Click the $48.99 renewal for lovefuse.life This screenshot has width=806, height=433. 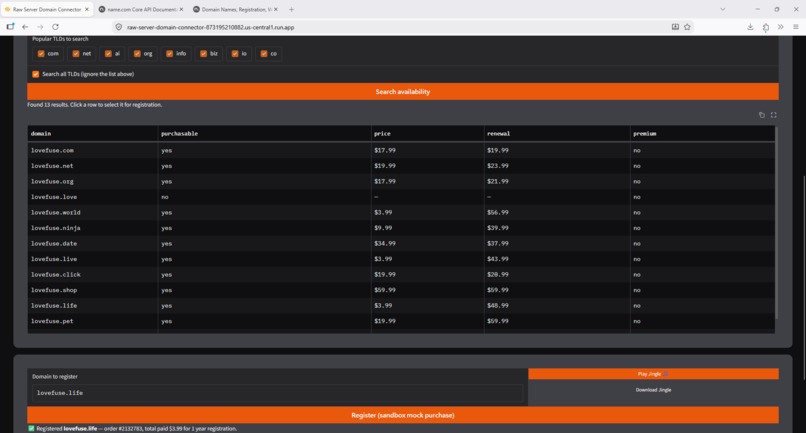tap(498, 305)
